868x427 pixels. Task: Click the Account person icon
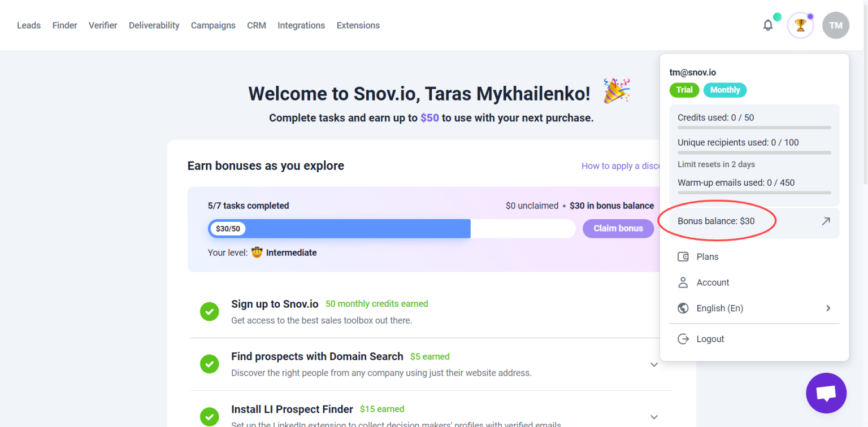[x=683, y=282]
